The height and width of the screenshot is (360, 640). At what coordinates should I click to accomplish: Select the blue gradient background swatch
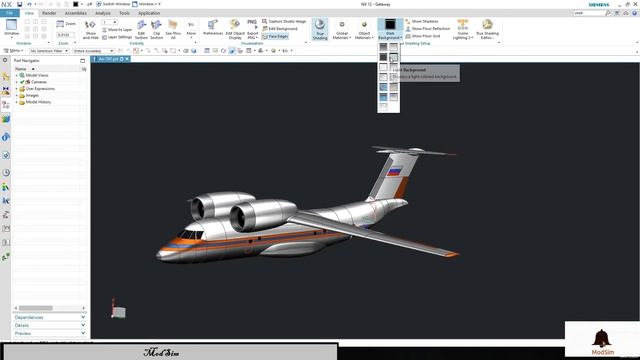[x=383, y=97]
